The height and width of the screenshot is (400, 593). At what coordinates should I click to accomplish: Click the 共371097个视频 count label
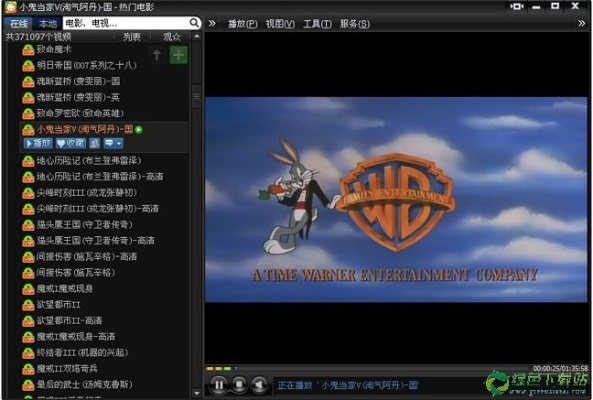38,37
